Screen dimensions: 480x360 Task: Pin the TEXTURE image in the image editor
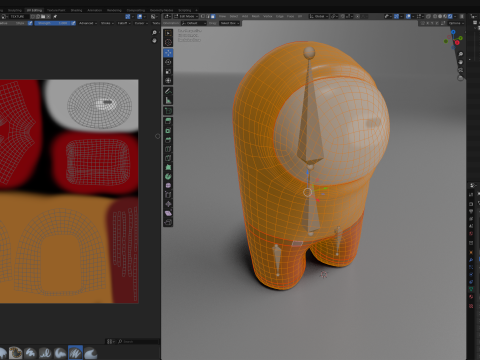pyautogui.click(x=55, y=16)
